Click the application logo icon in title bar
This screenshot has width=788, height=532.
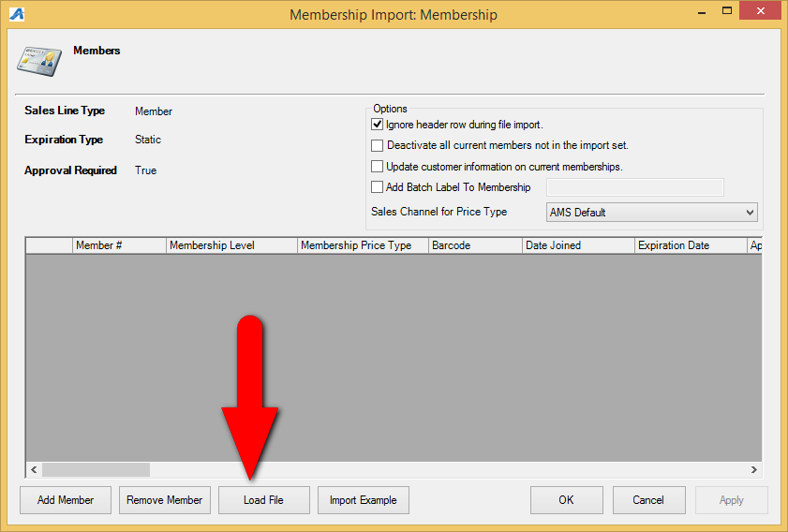point(16,13)
